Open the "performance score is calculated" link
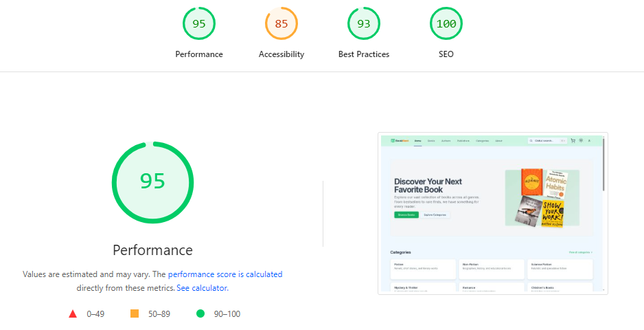 (x=225, y=274)
